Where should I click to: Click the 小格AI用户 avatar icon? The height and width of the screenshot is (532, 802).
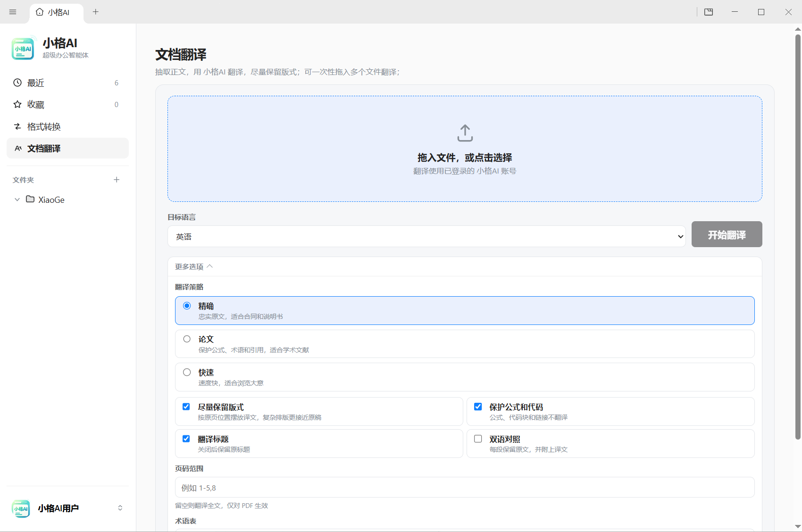click(x=21, y=508)
